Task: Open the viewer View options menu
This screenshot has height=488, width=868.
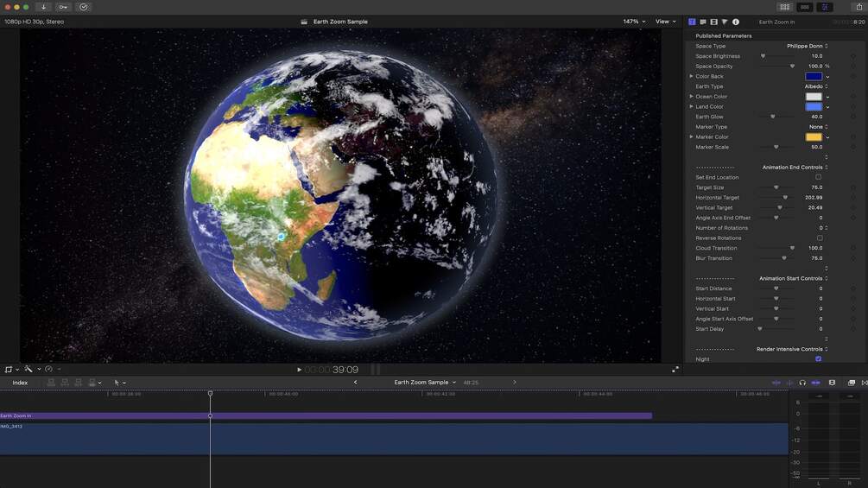Action: [x=665, y=22]
